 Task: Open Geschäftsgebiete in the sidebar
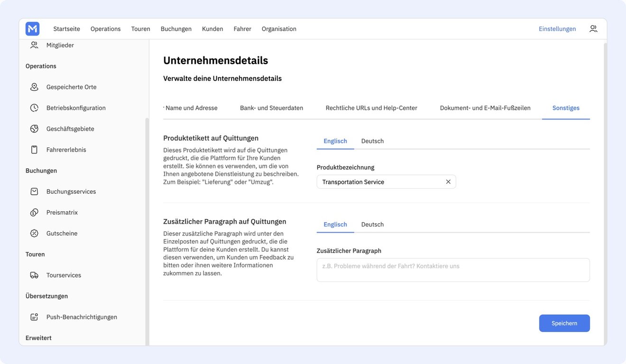[x=70, y=129]
